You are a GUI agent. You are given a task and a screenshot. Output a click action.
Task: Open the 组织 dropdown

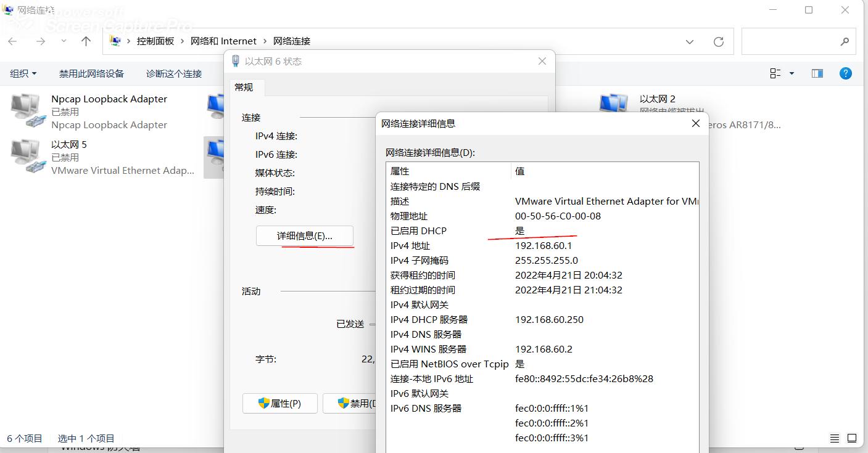23,73
